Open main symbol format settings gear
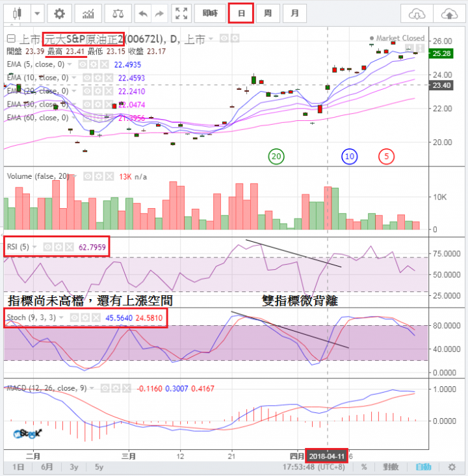The height and width of the screenshot is (476, 468). click(235, 38)
